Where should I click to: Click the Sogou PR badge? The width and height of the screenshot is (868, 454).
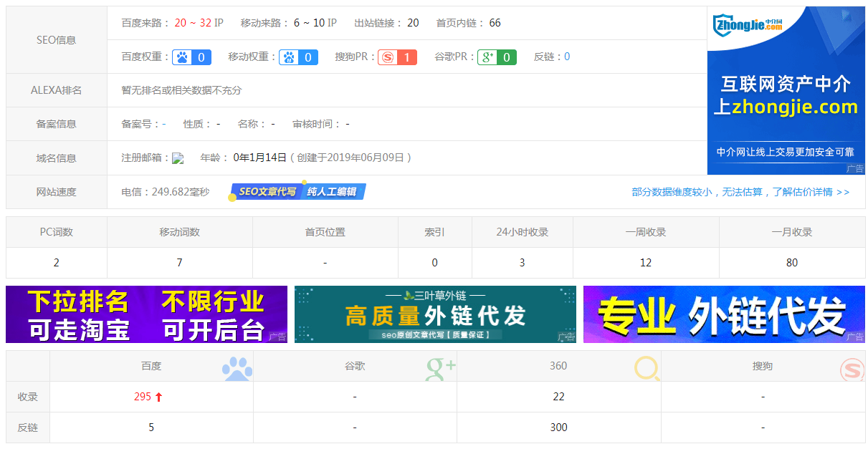coord(397,57)
